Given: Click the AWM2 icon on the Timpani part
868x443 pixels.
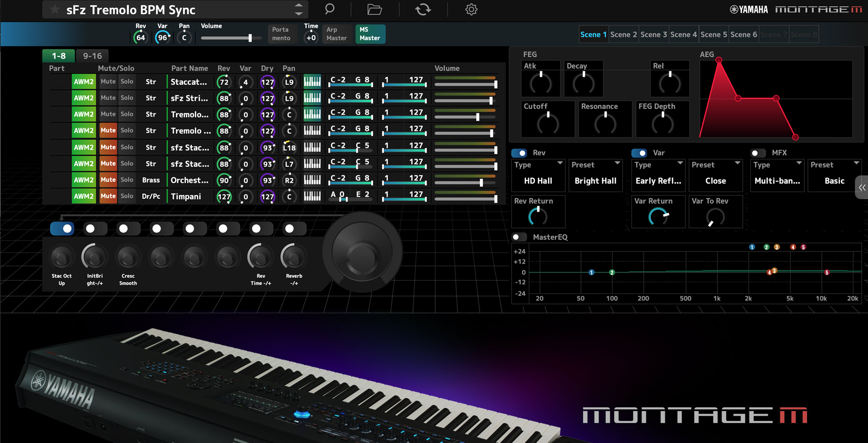Looking at the screenshot, I should coord(84,196).
